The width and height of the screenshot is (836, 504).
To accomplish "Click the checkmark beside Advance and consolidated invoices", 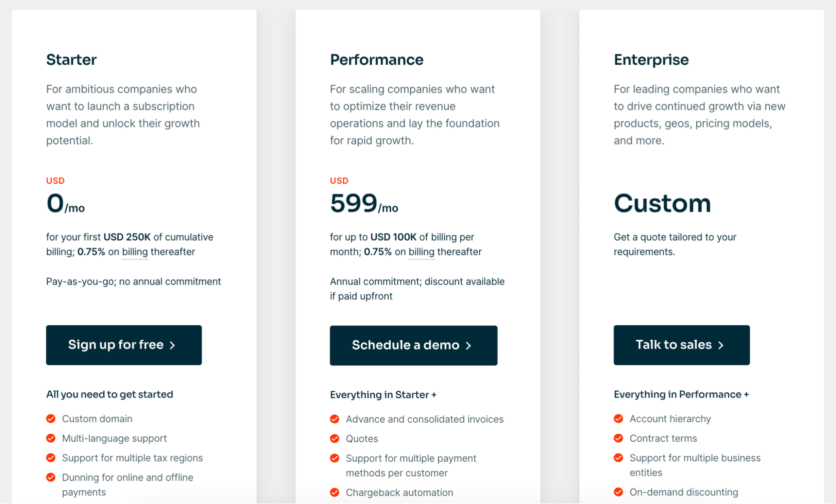I will coord(335,419).
